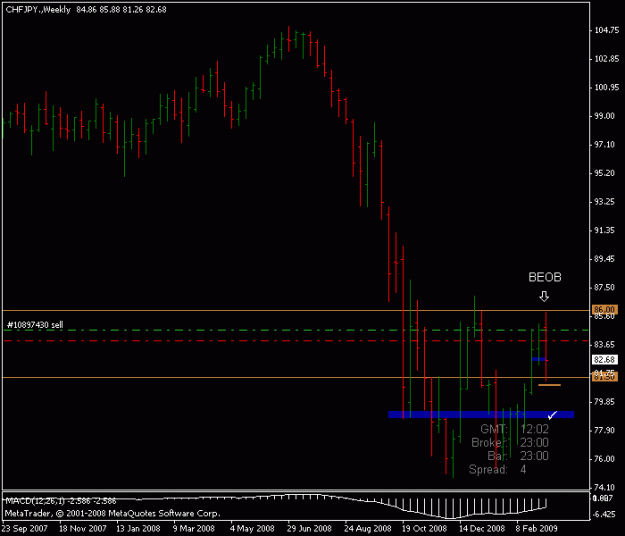Viewport: 625px width, 536px height.
Task: Click the 9 Mar 2008 date label
Action: pyautogui.click(x=194, y=529)
